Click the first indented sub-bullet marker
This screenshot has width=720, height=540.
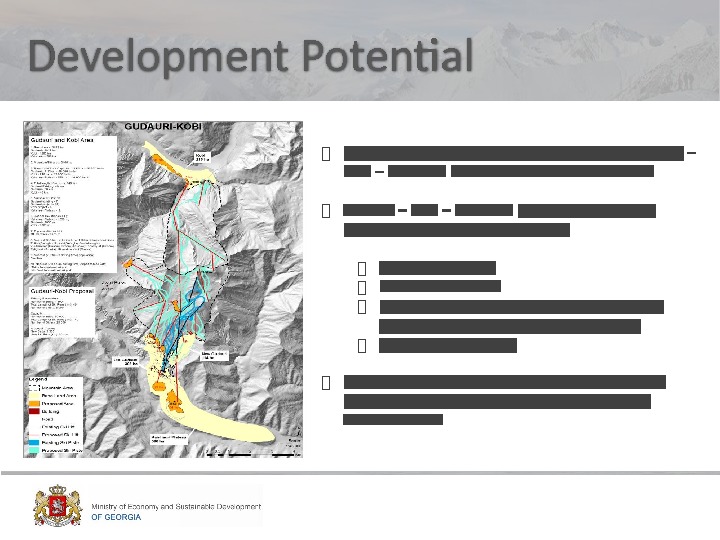pos(362,268)
